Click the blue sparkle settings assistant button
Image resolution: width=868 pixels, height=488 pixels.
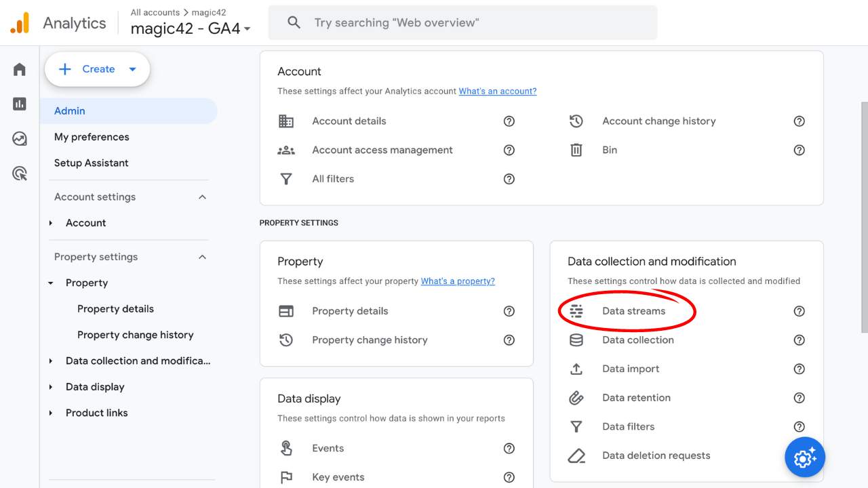click(x=804, y=457)
